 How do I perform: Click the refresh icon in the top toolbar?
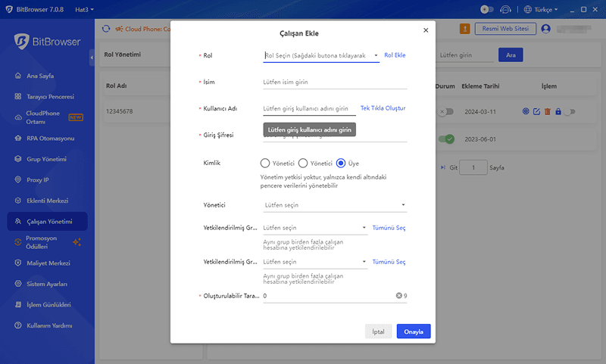click(106, 29)
